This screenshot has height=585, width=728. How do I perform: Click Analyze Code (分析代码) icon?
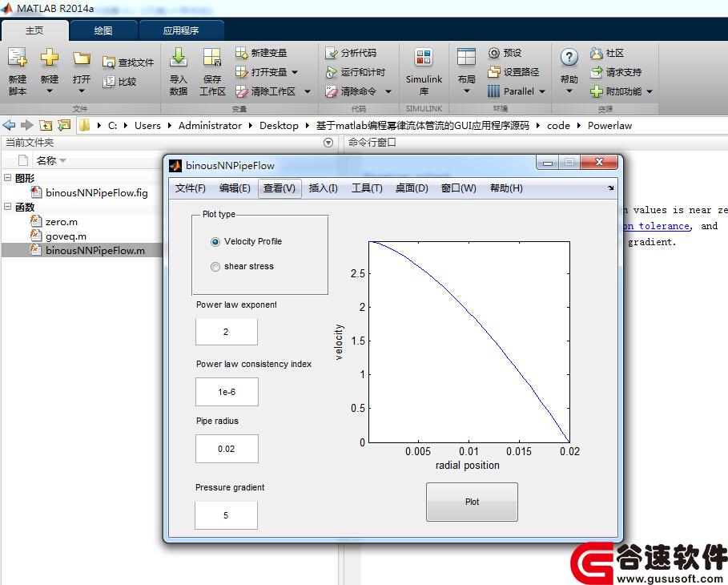pyautogui.click(x=331, y=53)
